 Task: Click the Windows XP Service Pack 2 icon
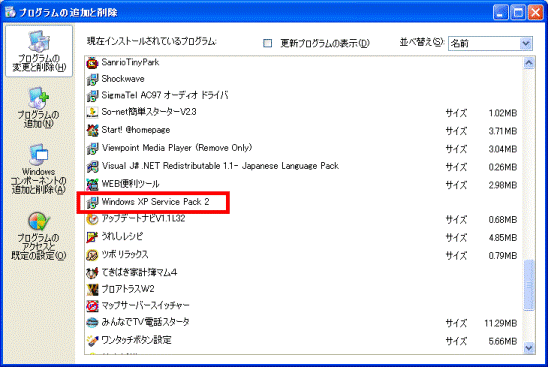92,202
